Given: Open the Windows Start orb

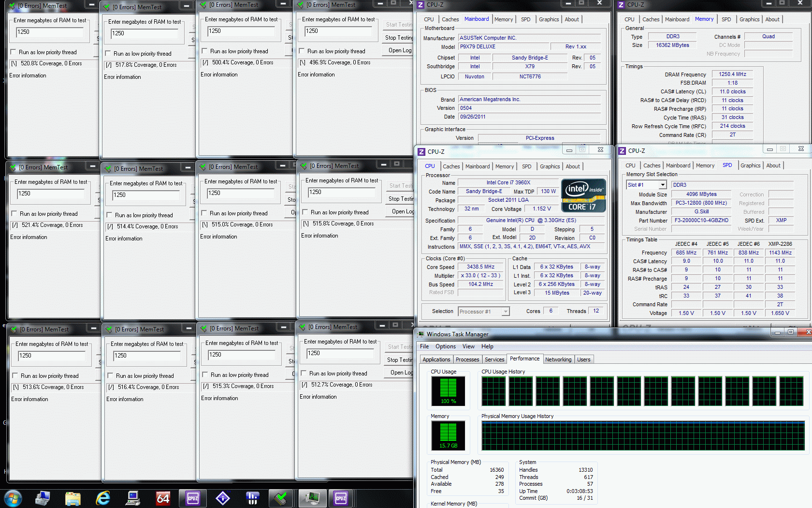Looking at the screenshot, I should [13, 498].
